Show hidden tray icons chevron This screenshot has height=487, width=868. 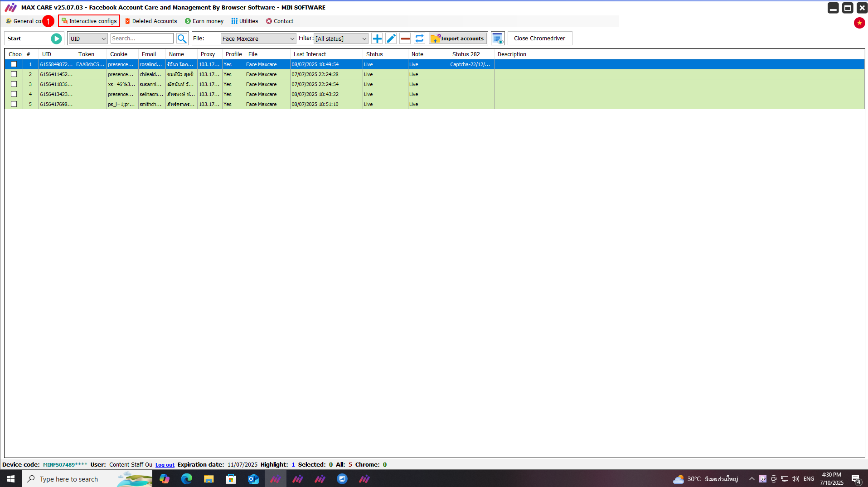pos(752,479)
